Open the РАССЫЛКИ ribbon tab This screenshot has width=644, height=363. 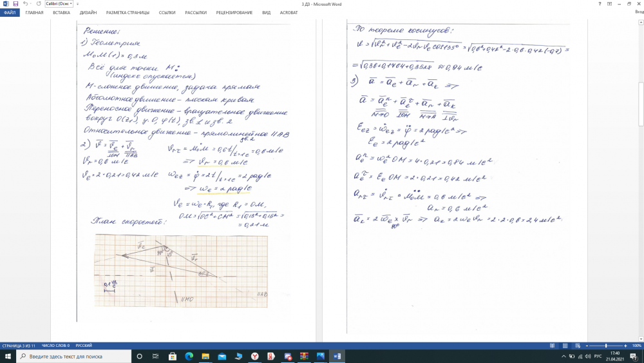coord(196,13)
